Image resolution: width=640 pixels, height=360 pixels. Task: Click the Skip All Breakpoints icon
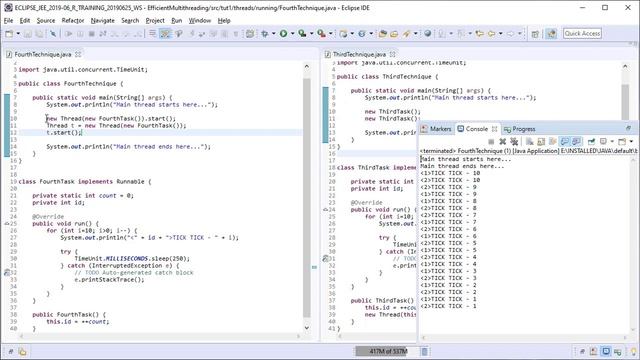tap(53, 33)
